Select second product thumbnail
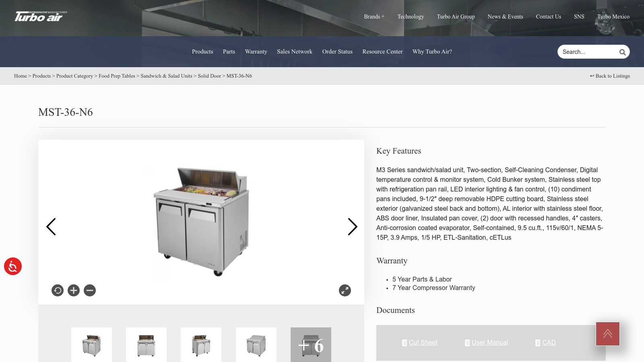The height and width of the screenshot is (362, 644). pyautogui.click(x=146, y=345)
